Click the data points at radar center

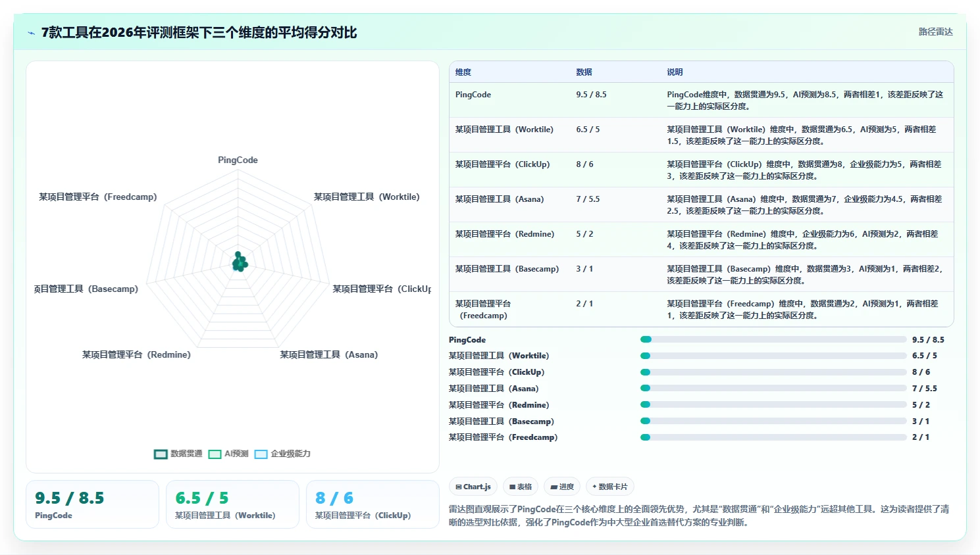coord(240,262)
